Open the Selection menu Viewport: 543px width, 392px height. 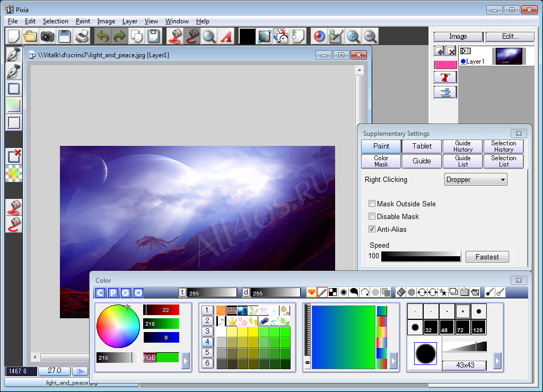click(55, 21)
